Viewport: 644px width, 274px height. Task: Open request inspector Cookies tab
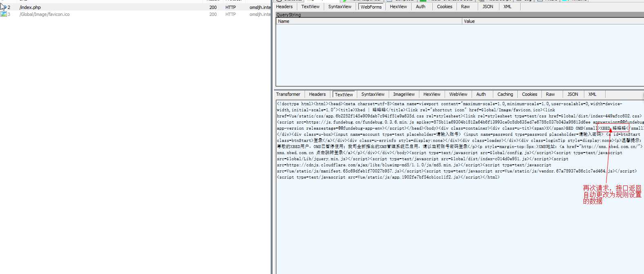(x=444, y=7)
